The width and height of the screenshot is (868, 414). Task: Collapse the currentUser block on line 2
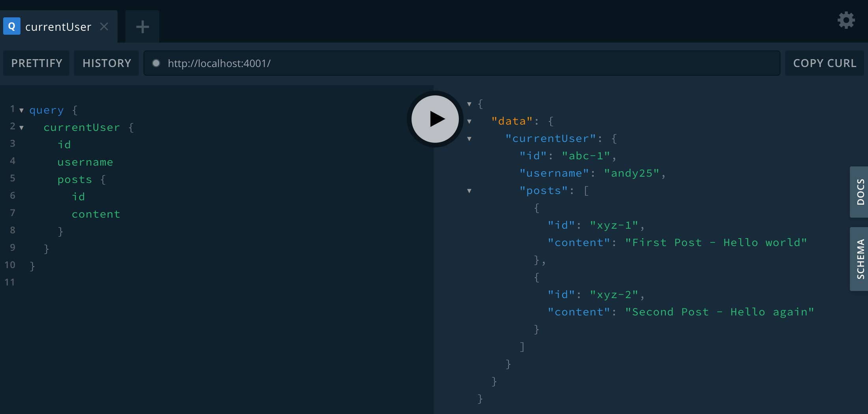22,128
